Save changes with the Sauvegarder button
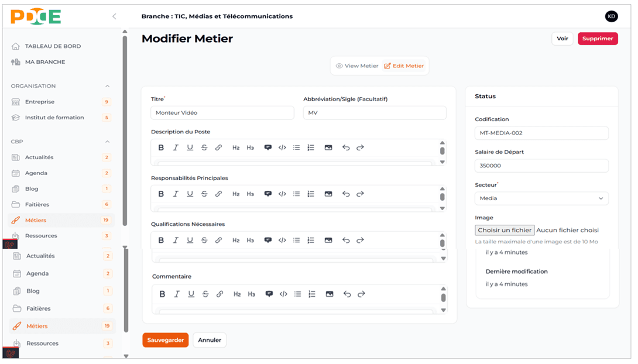638x364 pixels. tap(165, 340)
